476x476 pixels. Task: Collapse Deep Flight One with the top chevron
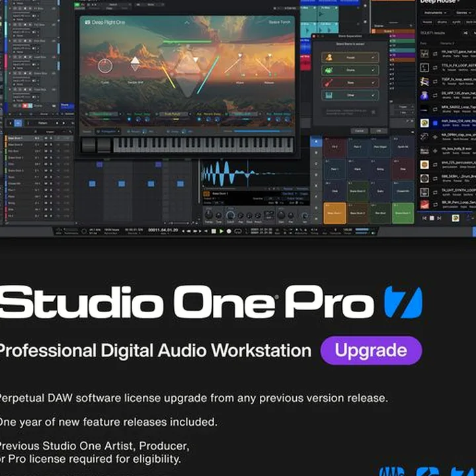[186, 22]
